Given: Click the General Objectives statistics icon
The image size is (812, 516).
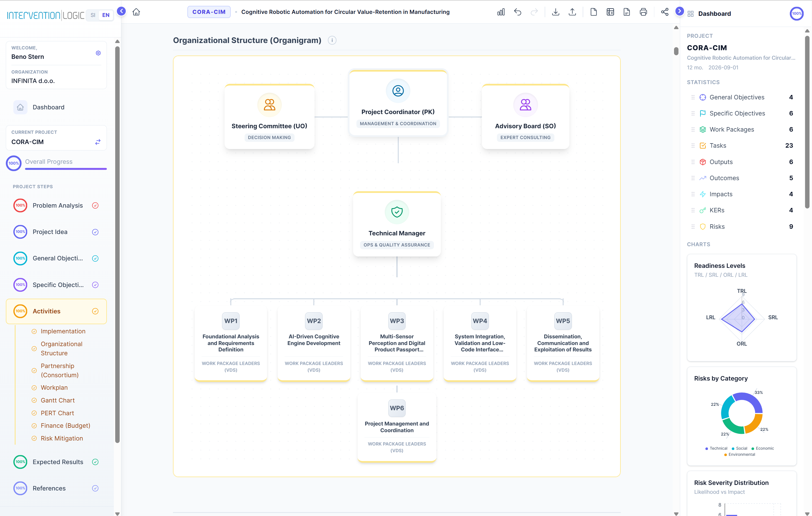Looking at the screenshot, I should [703, 97].
